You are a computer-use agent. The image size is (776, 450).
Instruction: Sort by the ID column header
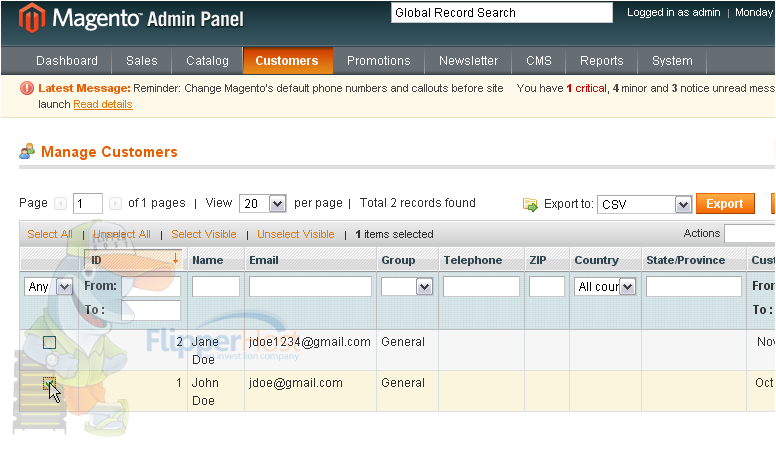(x=133, y=260)
